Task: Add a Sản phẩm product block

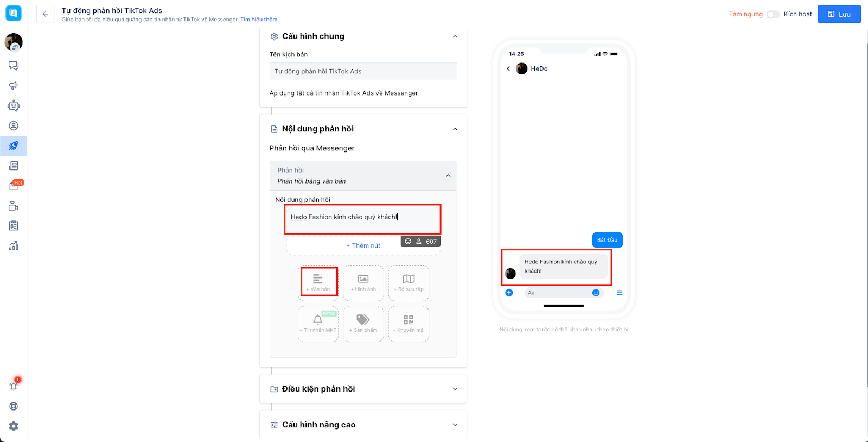Action: point(363,324)
